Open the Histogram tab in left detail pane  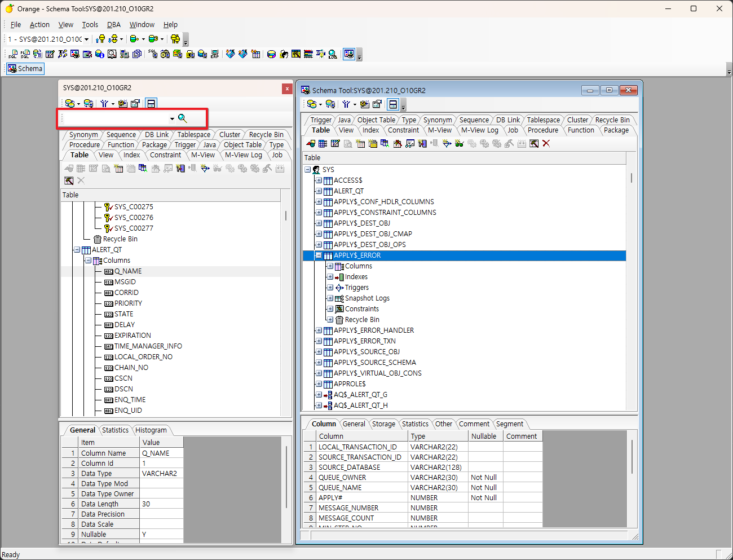coord(151,430)
